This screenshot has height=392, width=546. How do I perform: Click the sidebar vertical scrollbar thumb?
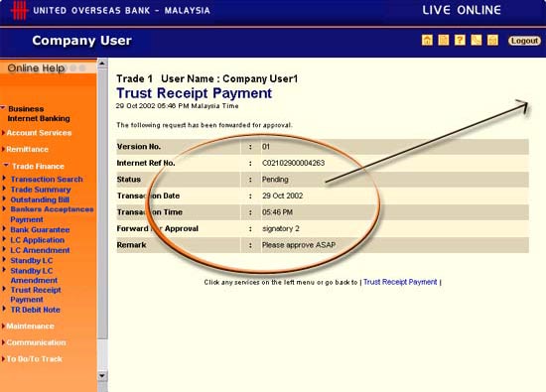[102, 203]
